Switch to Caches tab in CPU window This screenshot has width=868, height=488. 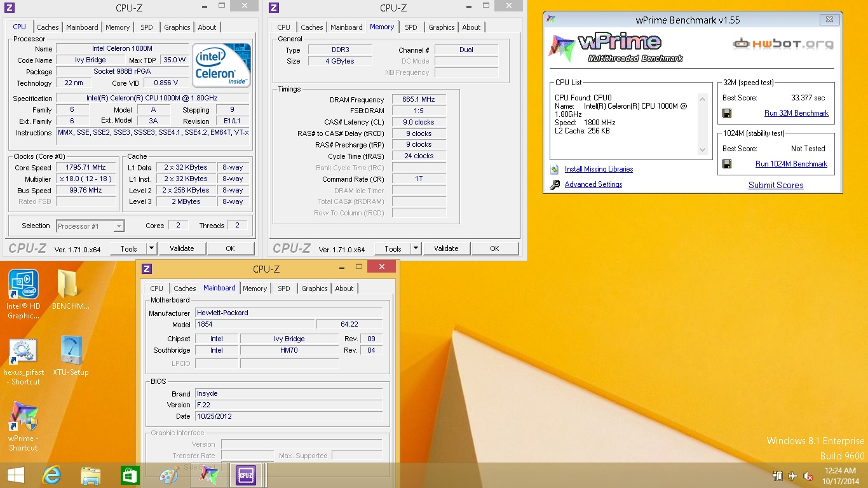click(x=48, y=27)
